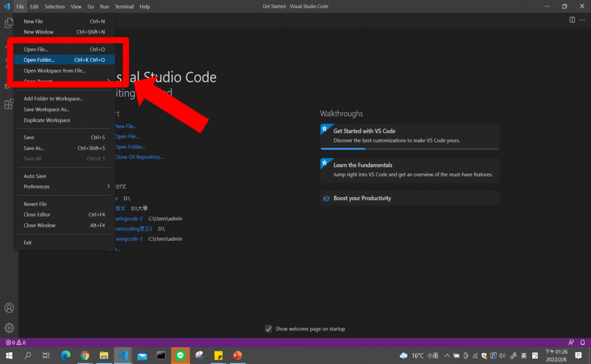Open the Go menu
This screenshot has height=364, width=591.
point(91,6)
